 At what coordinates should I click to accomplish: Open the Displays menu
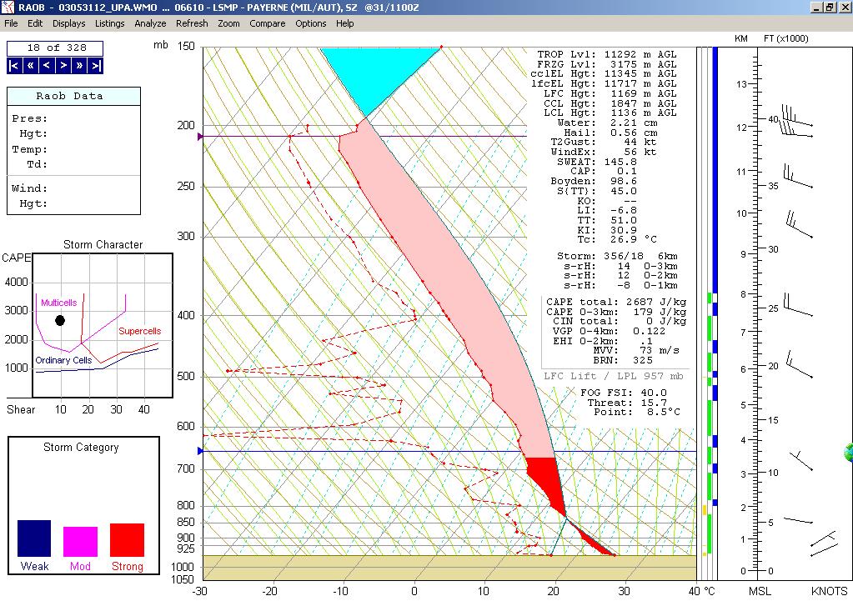pyautogui.click(x=68, y=23)
